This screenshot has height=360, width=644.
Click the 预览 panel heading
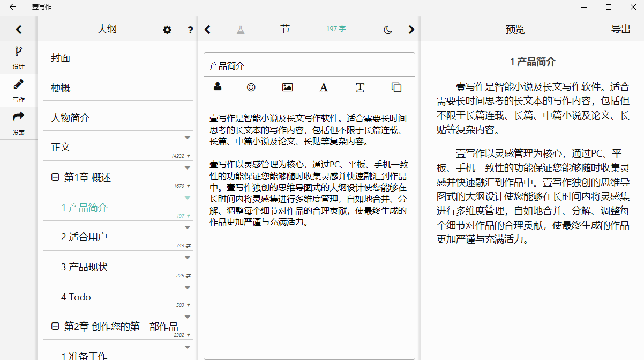click(515, 30)
